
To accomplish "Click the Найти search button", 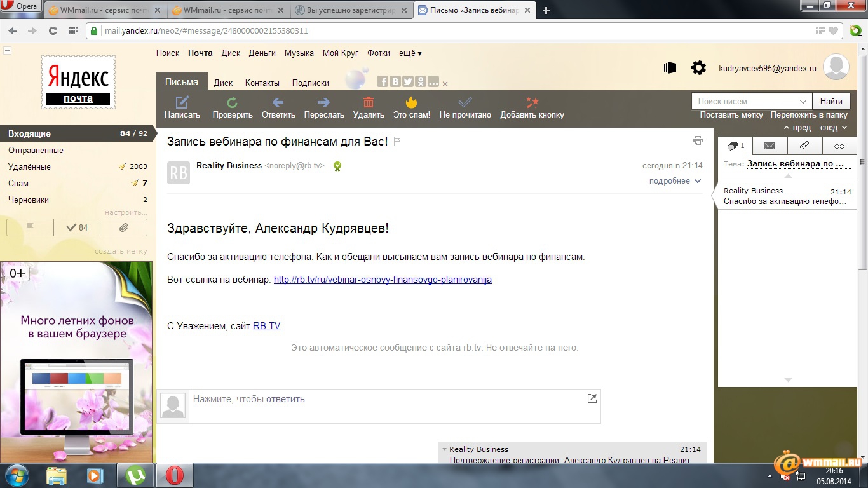I will pyautogui.click(x=831, y=101).
